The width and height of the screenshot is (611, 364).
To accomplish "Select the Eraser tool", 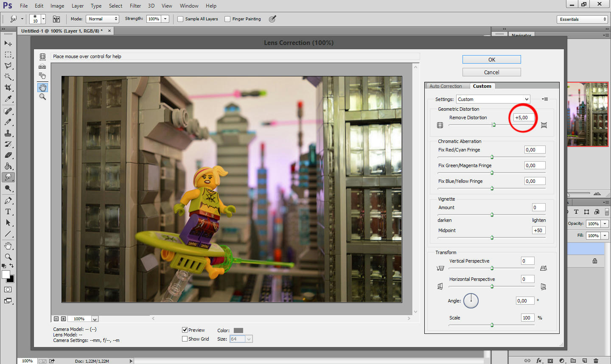I will [8, 155].
